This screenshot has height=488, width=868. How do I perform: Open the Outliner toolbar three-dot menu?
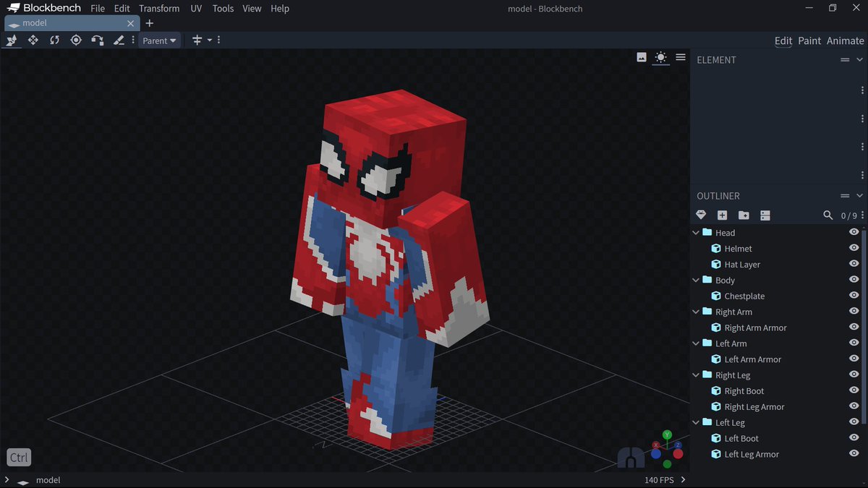863,215
